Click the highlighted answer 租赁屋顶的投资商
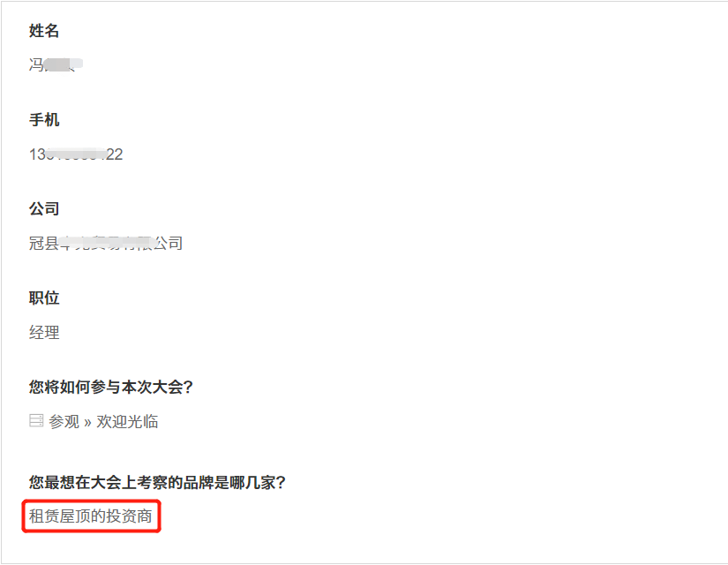The image size is (728, 565). 91,516
